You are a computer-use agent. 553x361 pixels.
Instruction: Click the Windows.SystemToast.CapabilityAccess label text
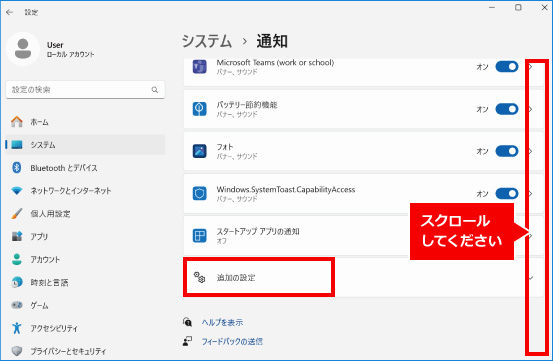tap(286, 189)
